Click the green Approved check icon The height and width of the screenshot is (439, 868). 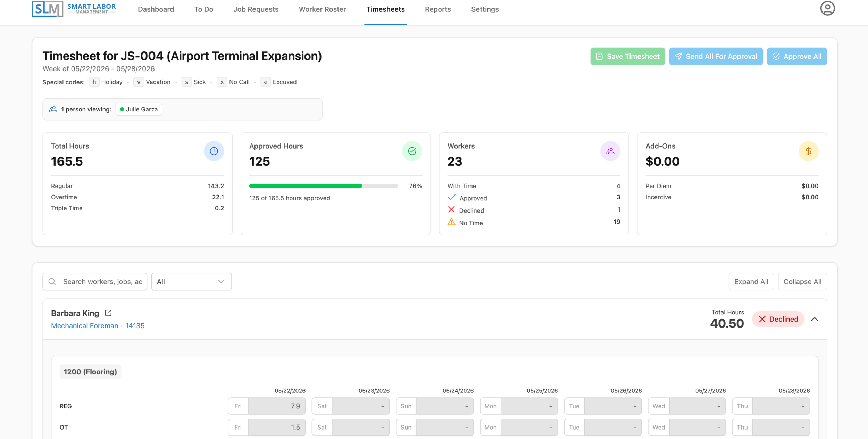pyautogui.click(x=451, y=198)
